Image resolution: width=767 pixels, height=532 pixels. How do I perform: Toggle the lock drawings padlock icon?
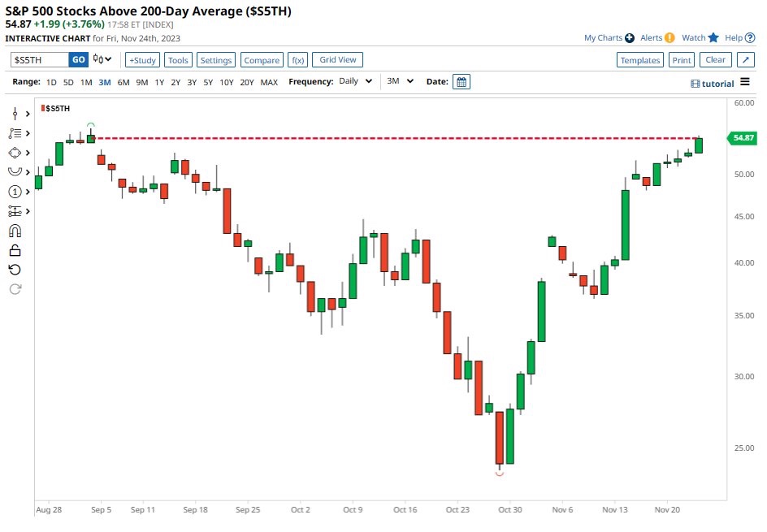point(15,250)
